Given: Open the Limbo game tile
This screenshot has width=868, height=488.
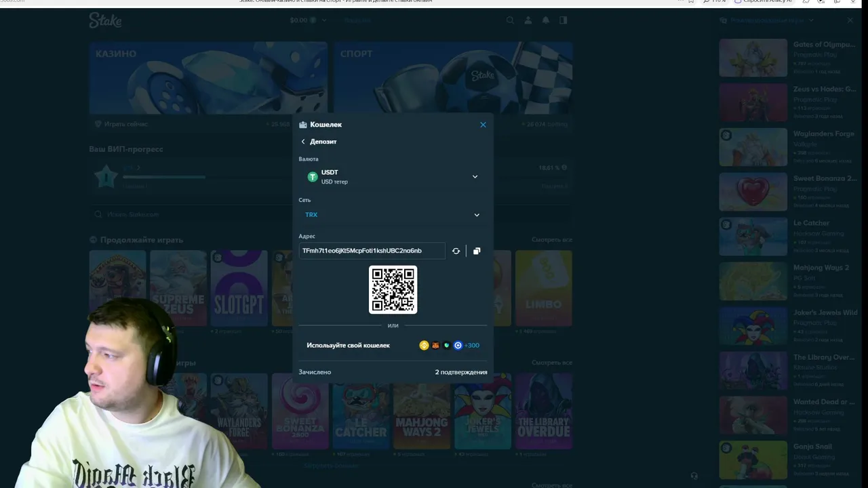Looking at the screenshot, I should coord(544,288).
